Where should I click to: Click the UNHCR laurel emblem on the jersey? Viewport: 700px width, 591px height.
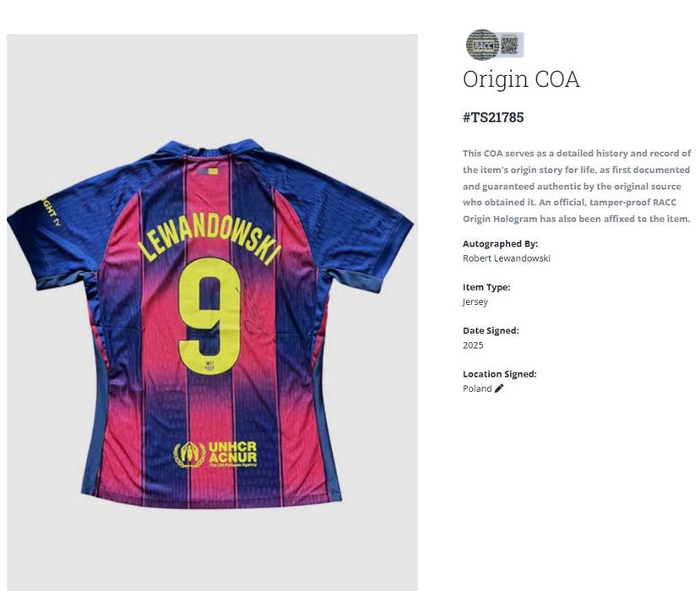(x=189, y=454)
